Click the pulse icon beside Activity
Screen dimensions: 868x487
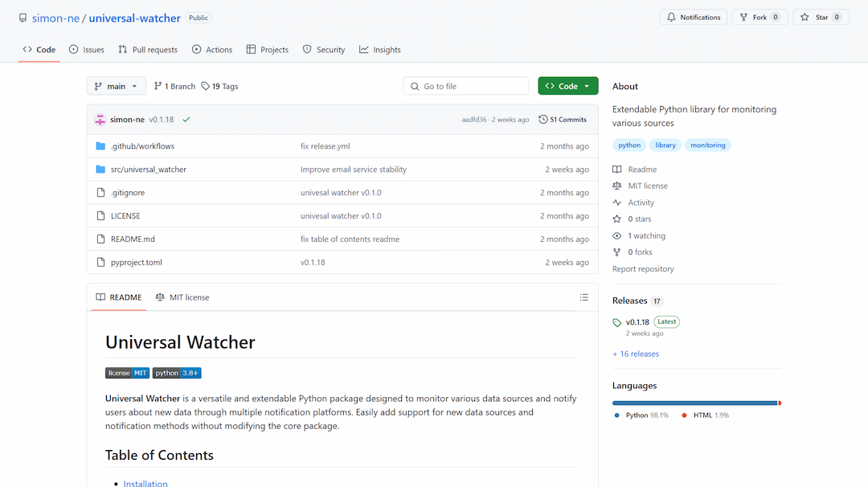coord(616,203)
